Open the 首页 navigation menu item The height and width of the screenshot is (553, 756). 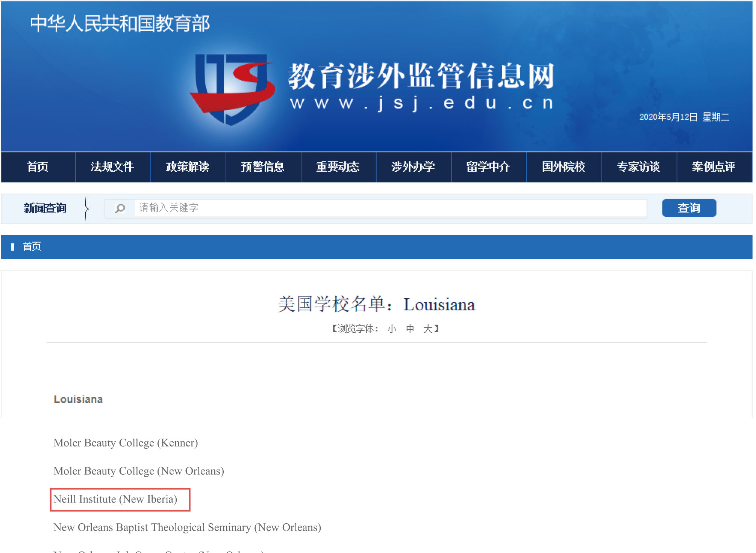(38, 167)
